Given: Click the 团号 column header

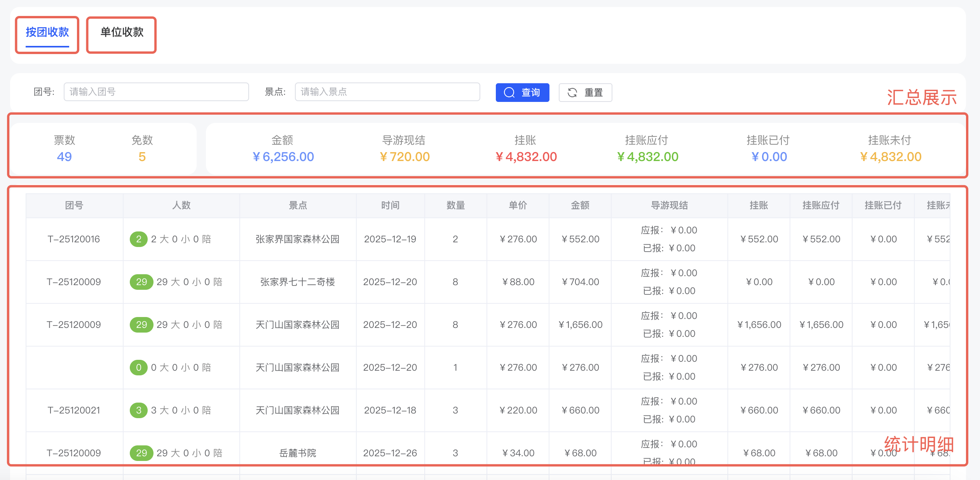Looking at the screenshot, I should pos(74,205).
